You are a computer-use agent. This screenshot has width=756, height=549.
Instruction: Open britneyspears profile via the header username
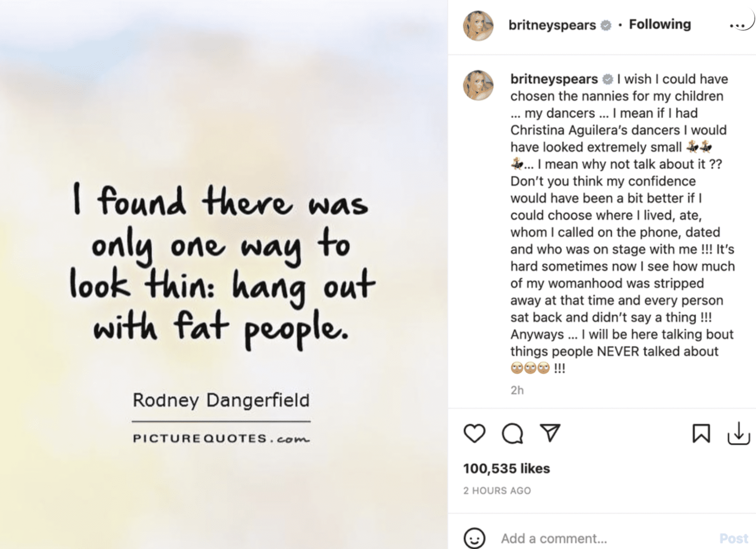pyautogui.click(x=552, y=25)
